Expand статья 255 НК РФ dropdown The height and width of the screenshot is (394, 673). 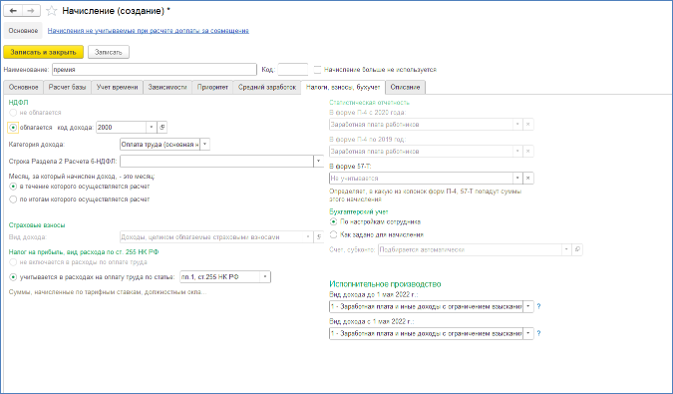pos(265,277)
